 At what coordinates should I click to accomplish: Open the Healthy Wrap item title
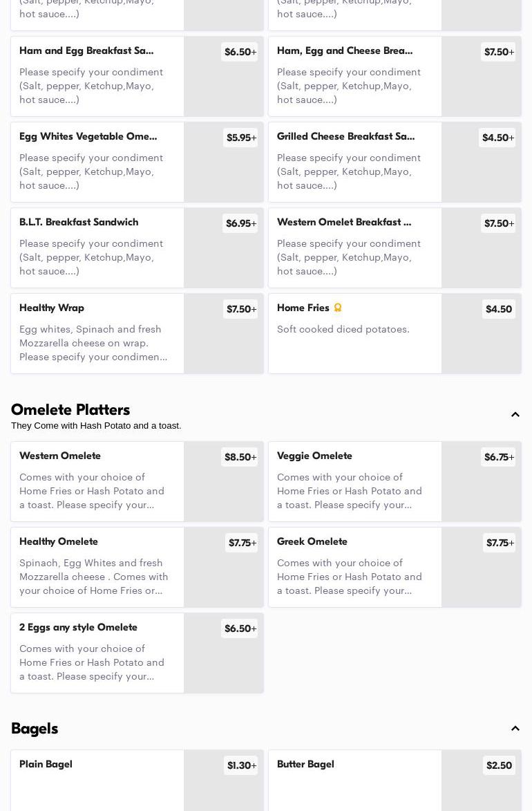click(52, 308)
